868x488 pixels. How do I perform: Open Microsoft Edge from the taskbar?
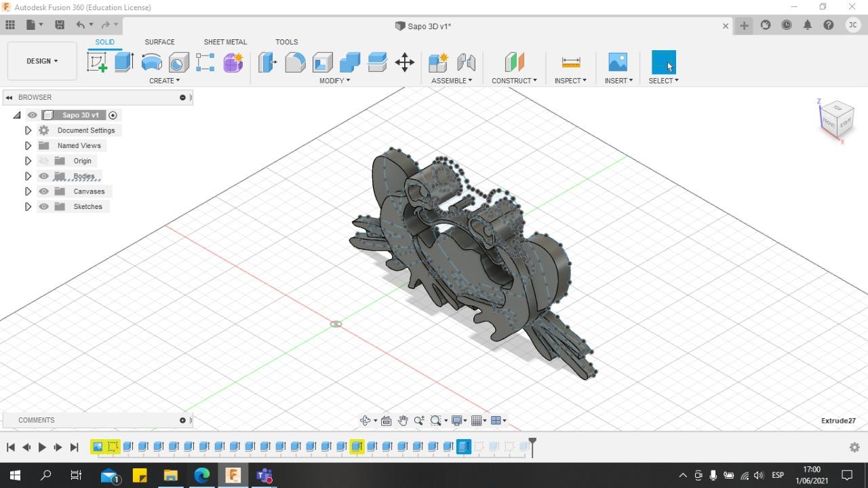pos(201,475)
